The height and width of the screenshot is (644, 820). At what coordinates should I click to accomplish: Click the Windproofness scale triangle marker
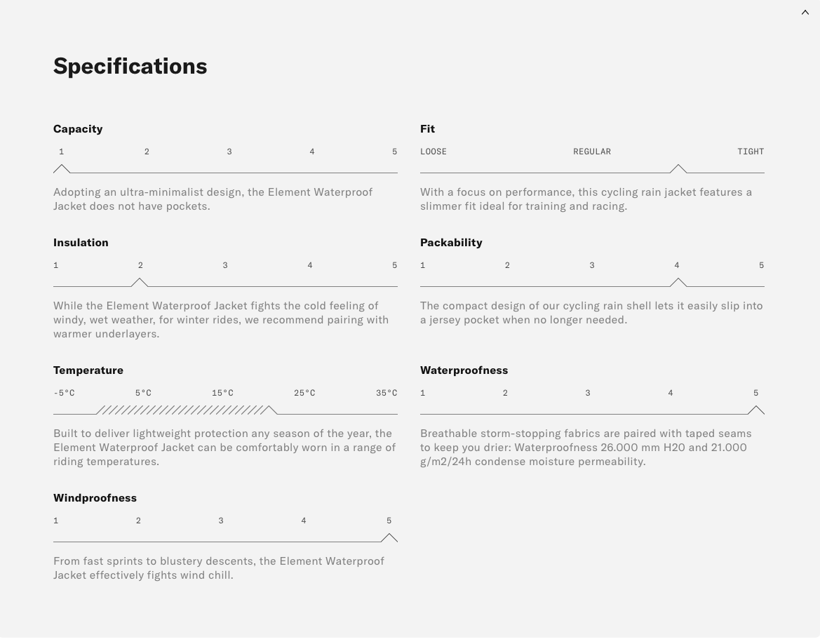coord(389,538)
